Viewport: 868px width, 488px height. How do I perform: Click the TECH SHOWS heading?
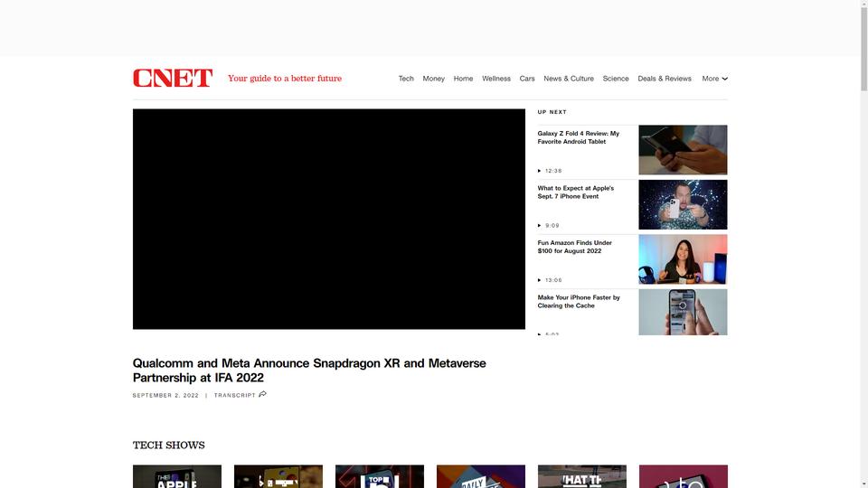169,445
